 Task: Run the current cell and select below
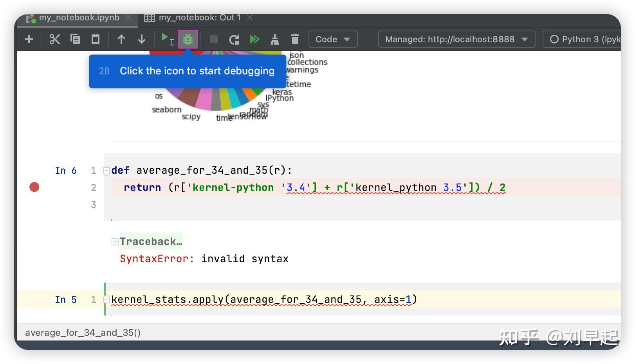pyautogui.click(x=166, y=39)
